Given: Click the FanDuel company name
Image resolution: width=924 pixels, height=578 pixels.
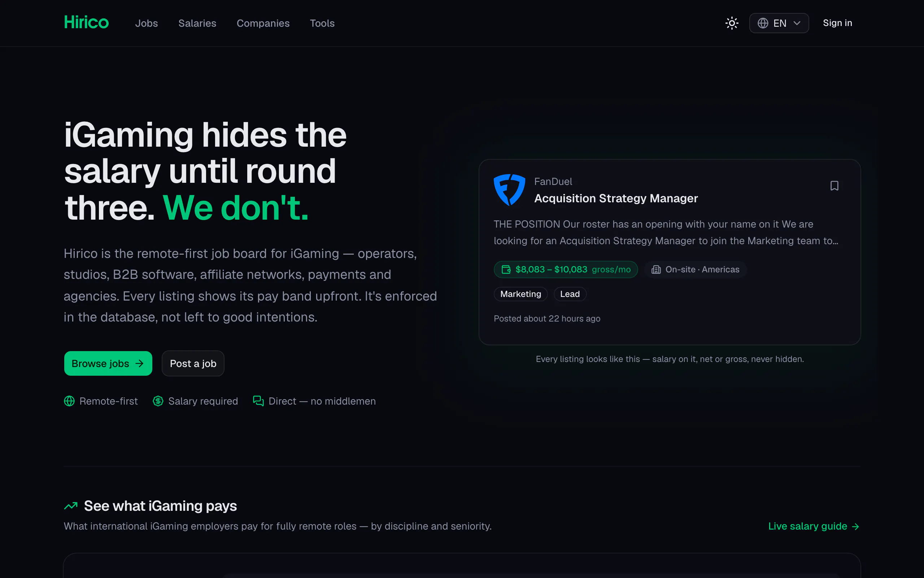Looking at the screenshot, I should [x=553, y=182].
